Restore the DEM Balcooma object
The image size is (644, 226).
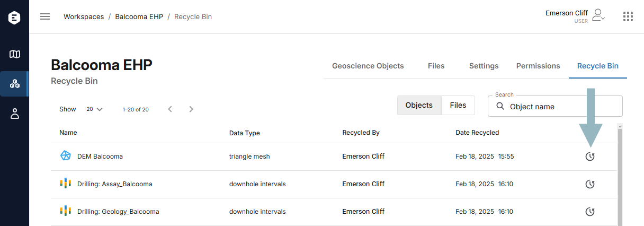tap(590, 157)
